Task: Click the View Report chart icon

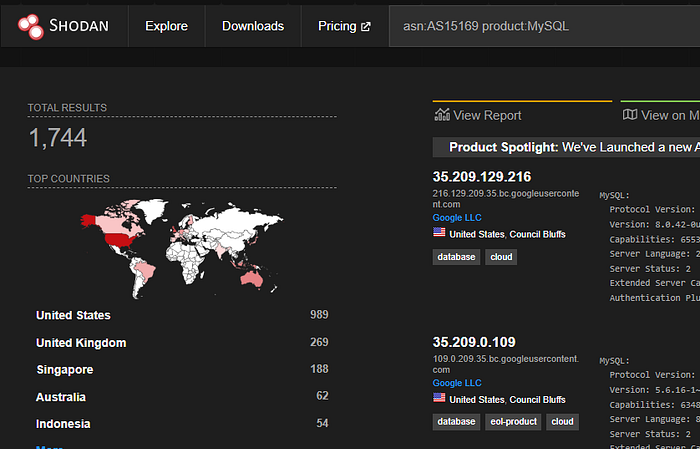Action: [x=442, y=115]
